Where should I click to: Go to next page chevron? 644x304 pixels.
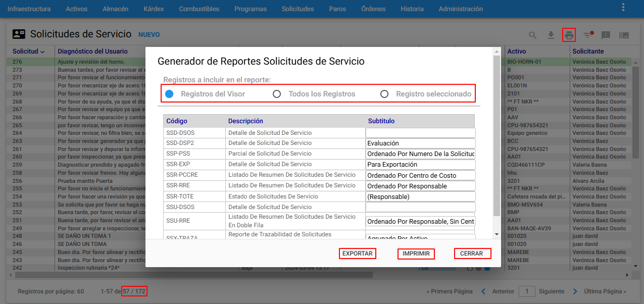575,291
